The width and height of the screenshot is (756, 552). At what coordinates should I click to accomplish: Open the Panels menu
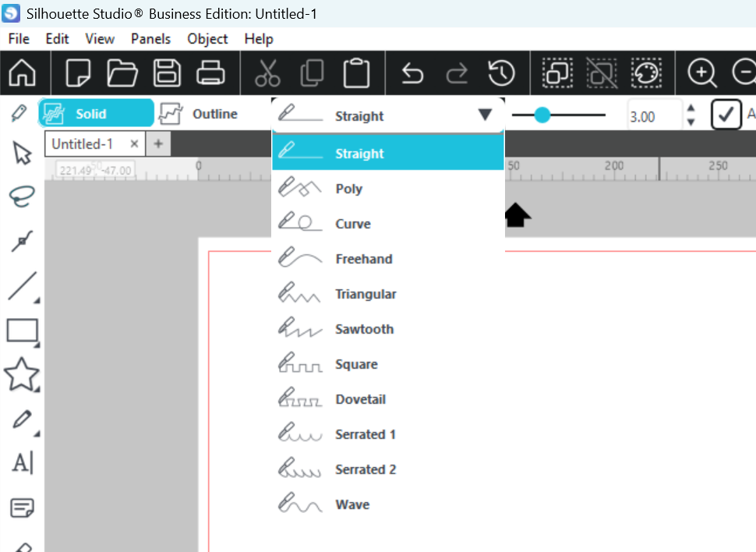(x=150, y=38)
